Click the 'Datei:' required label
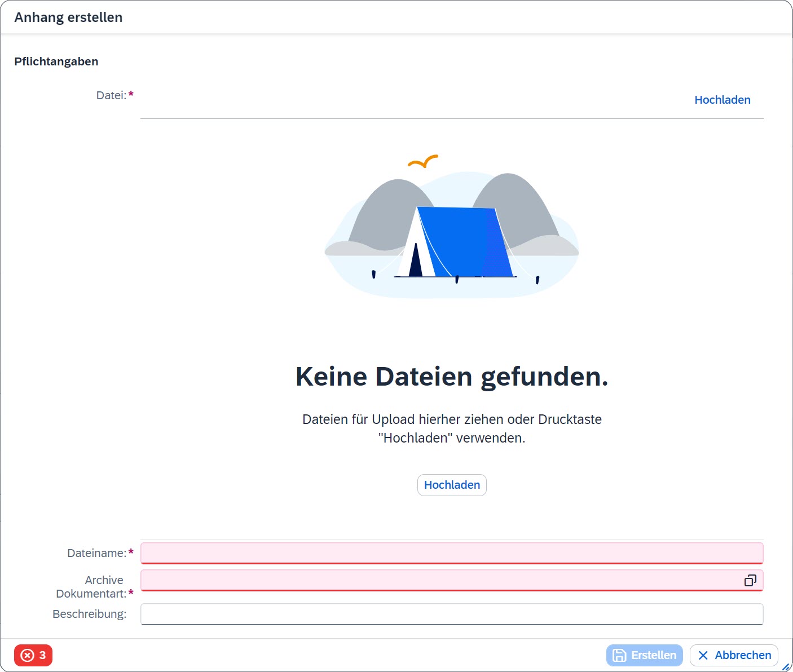The image size is (793, 672). (x=111, y=95)
